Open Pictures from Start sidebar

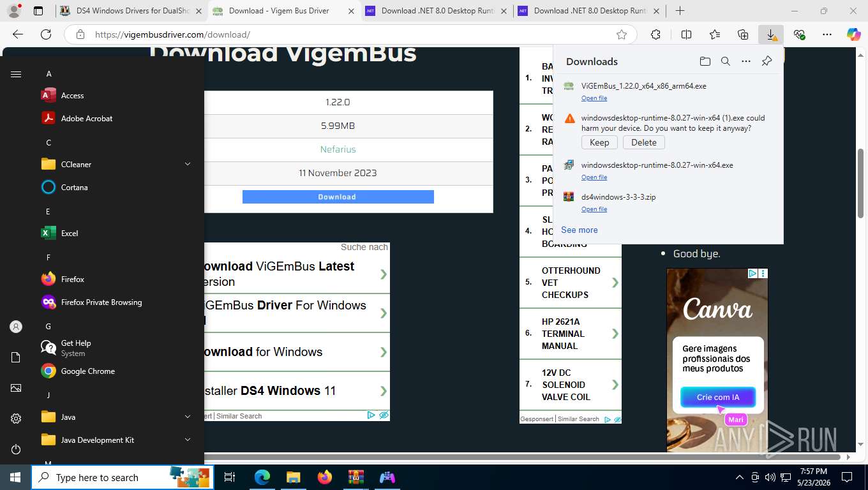[16, 388]
